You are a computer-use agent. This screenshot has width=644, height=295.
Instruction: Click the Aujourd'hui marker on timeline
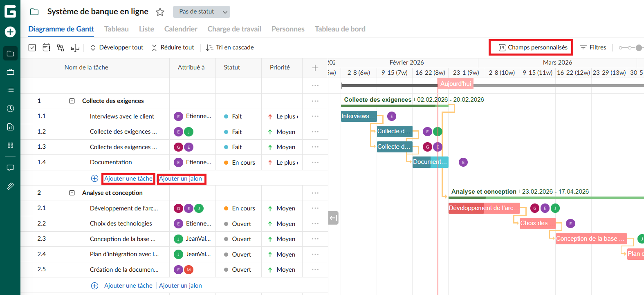coord(456,84)
